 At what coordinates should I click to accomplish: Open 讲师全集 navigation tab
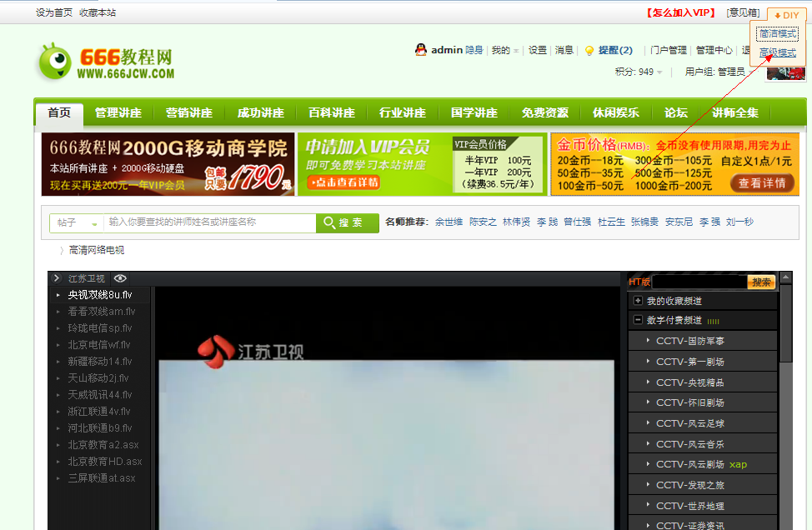734,112
